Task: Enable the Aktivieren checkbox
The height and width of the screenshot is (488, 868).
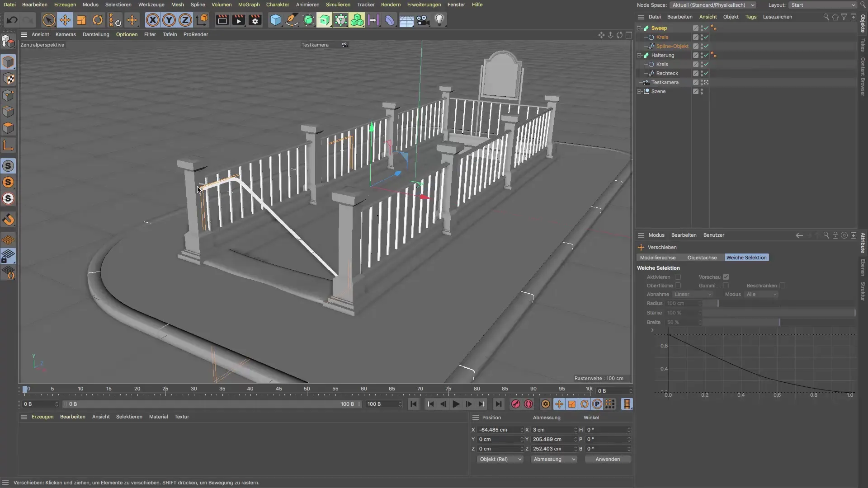Action: click(678, 277)
